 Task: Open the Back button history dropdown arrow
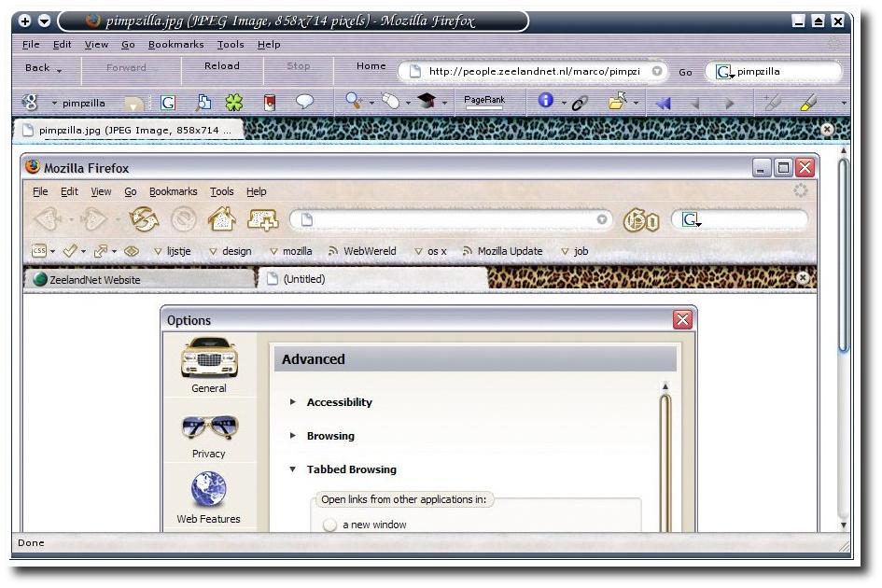(x=59, y=72)
